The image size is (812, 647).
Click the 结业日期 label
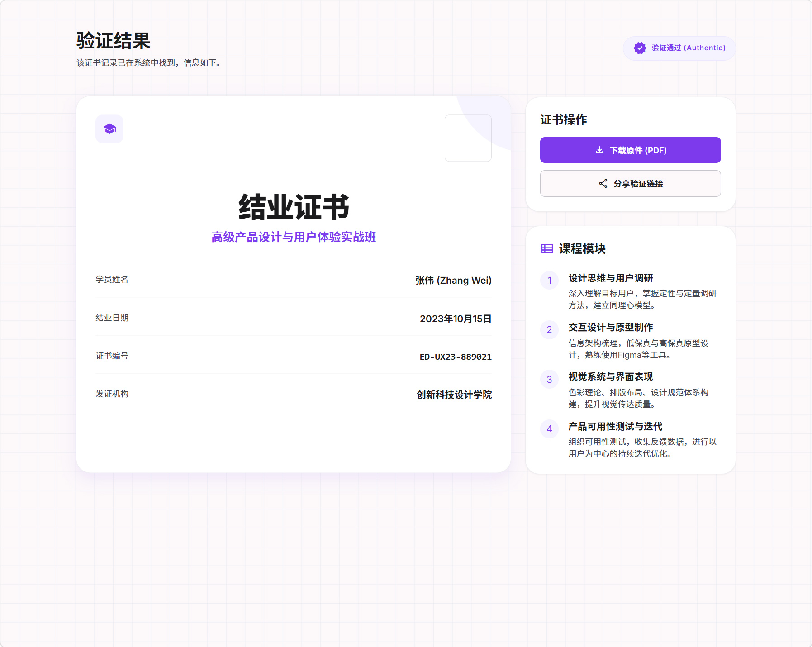click(x=112, y=318)
